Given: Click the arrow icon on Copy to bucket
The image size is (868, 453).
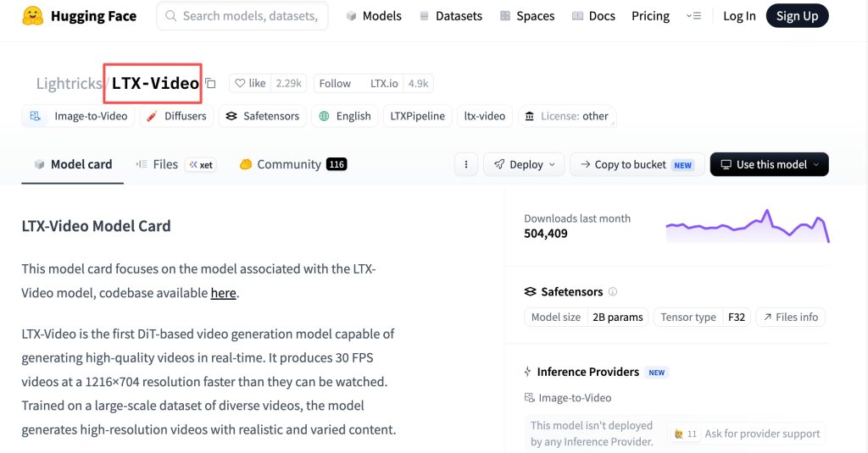Looking at the screenshot, I should tap(585, 164).
